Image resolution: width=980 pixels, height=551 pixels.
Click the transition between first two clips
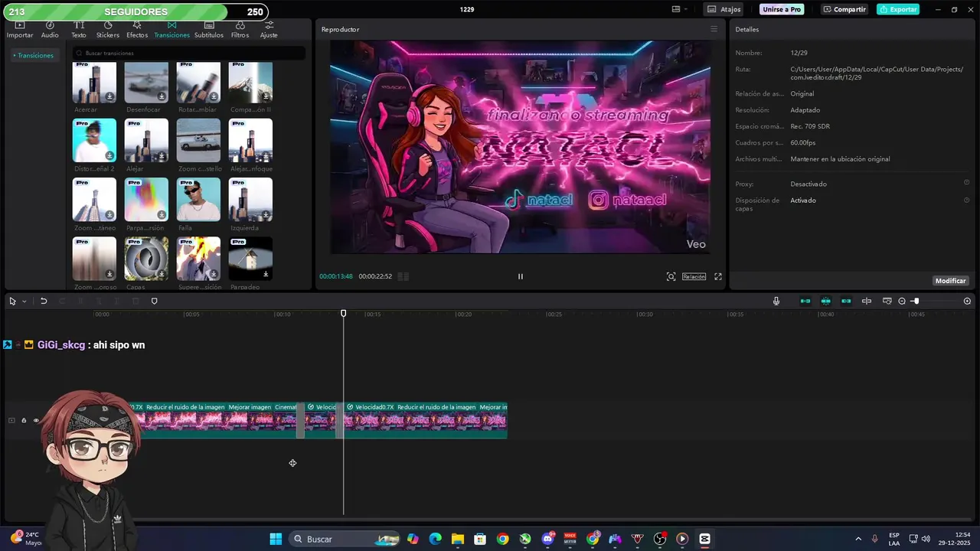pyautogui.click(x=301, y=420)
